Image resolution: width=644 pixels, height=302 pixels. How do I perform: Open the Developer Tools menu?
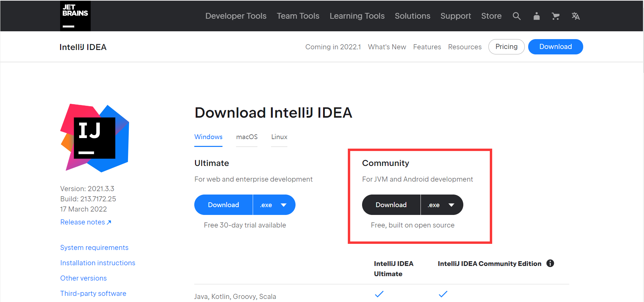click(236, 16)
